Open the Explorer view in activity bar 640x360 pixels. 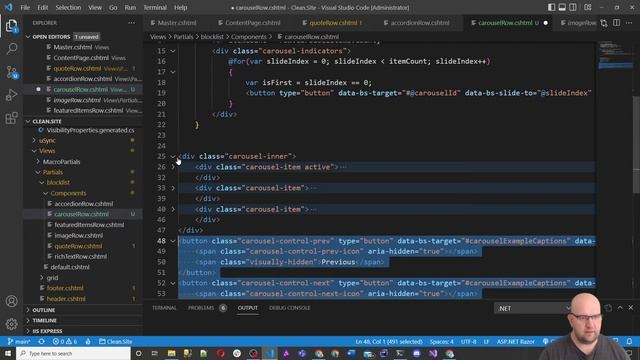[11, 26]
